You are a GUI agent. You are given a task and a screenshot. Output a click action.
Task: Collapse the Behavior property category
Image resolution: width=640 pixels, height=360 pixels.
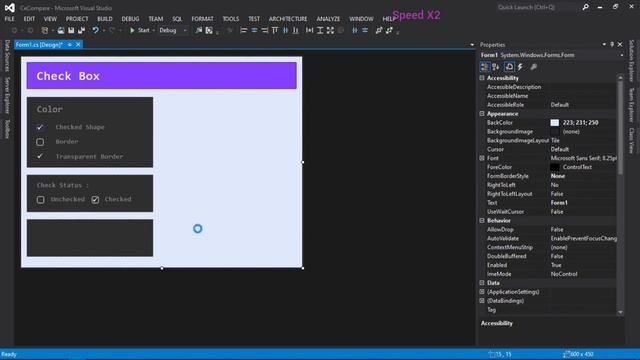coord(482,220)
